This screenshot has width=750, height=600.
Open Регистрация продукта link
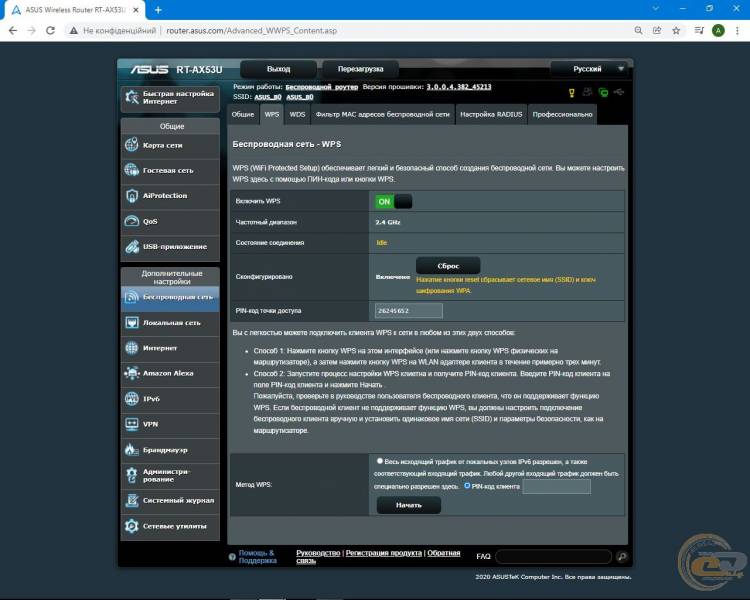coord(384,553)
